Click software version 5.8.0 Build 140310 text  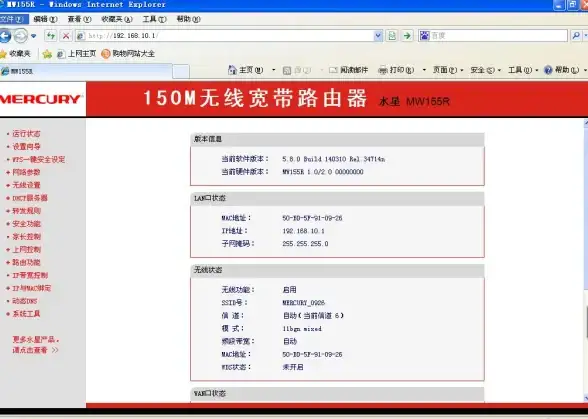click(x=333, y=159)
